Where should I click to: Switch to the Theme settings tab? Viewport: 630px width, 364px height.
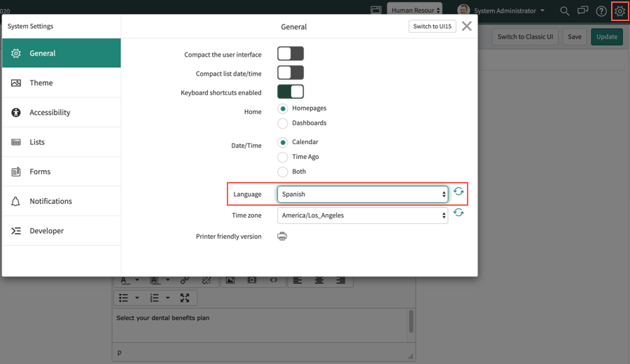62,83
